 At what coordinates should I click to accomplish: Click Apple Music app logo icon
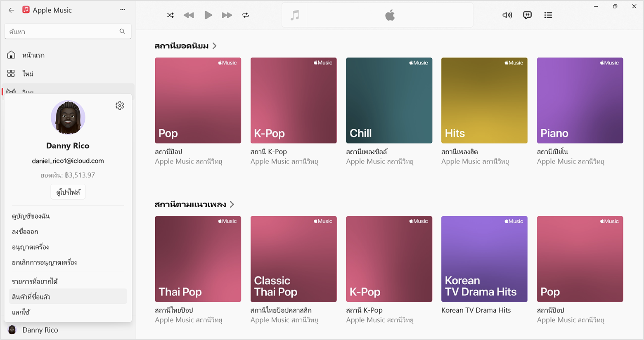tap(26, 10)
